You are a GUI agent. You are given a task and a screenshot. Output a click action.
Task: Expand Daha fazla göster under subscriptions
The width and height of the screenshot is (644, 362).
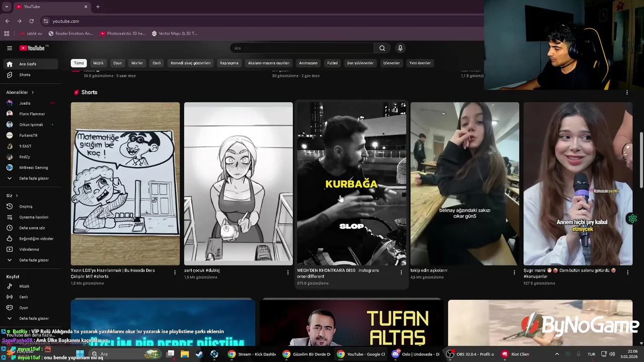[x=30, y=178]
